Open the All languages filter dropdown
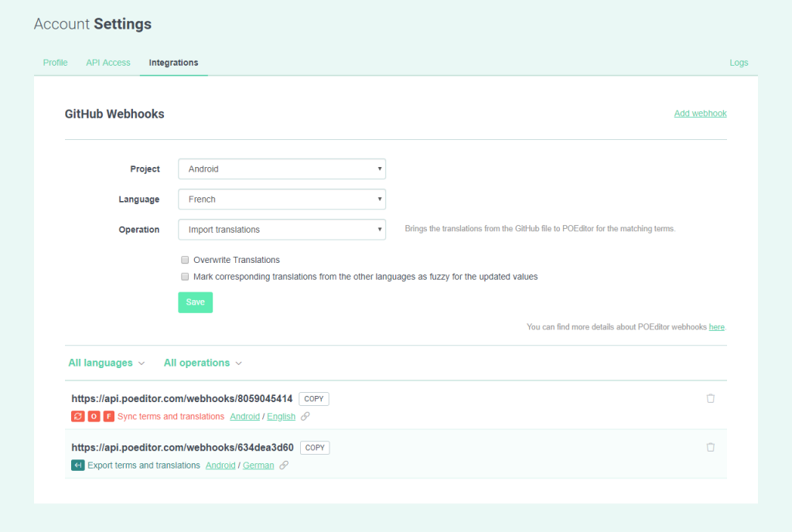The image size is (792, 532). (106, 363)
